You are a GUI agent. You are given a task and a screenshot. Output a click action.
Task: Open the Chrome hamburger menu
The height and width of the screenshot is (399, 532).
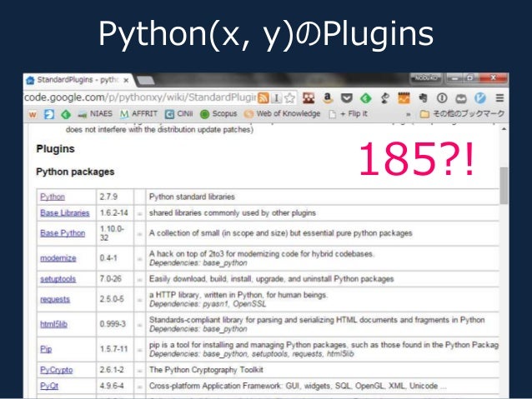(x=499, y=98)
